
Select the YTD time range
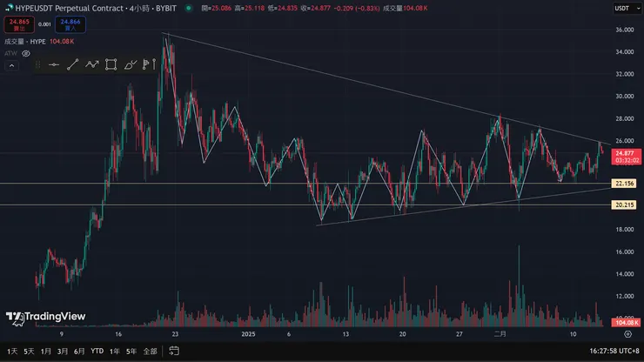click(97, 351)
